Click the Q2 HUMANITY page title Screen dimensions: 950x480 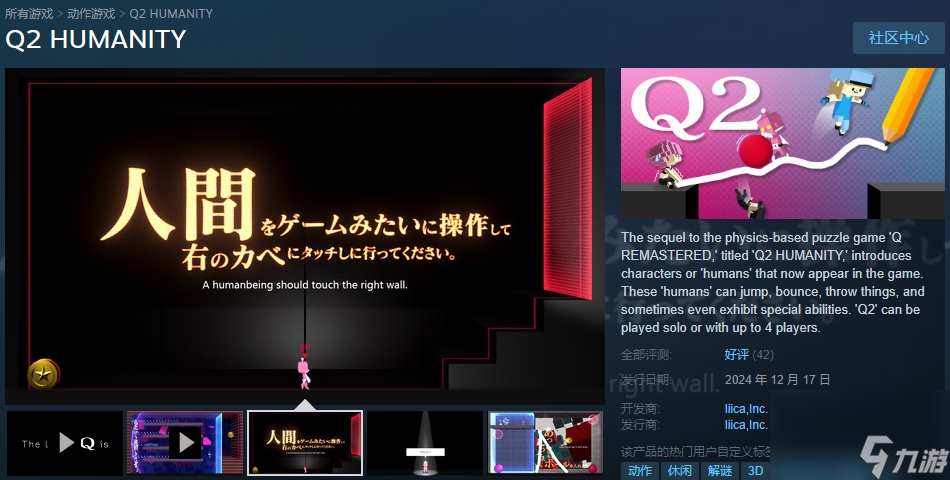[x=96, y=40]
